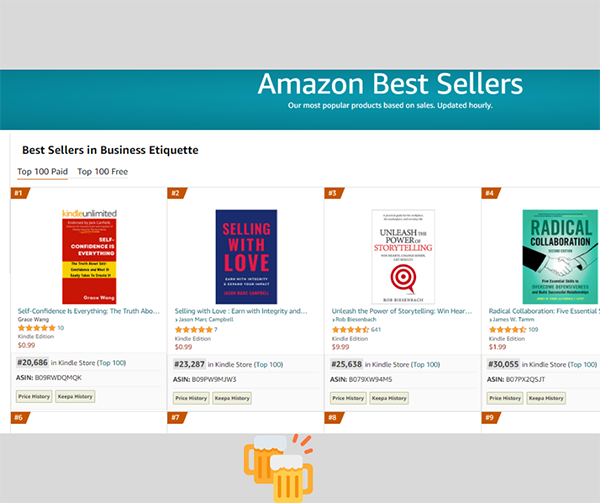Click Keepa History button under Radical Collaboration
Image resolution: width=600 pixels, height=503 pixels.
[x=546, y=397]
